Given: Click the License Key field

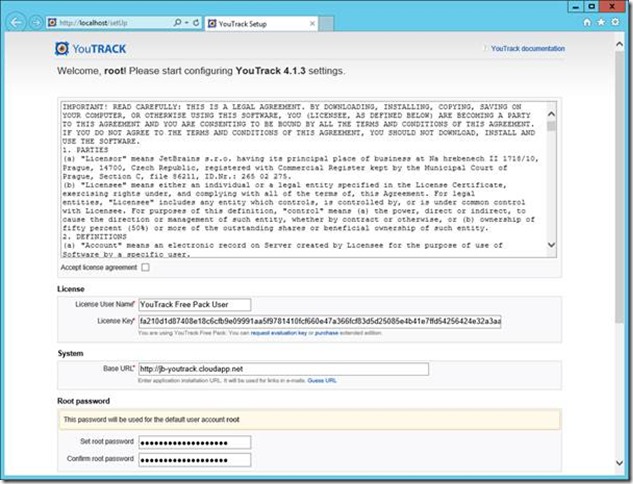Looking at the screenshot, I should point(320,321).
